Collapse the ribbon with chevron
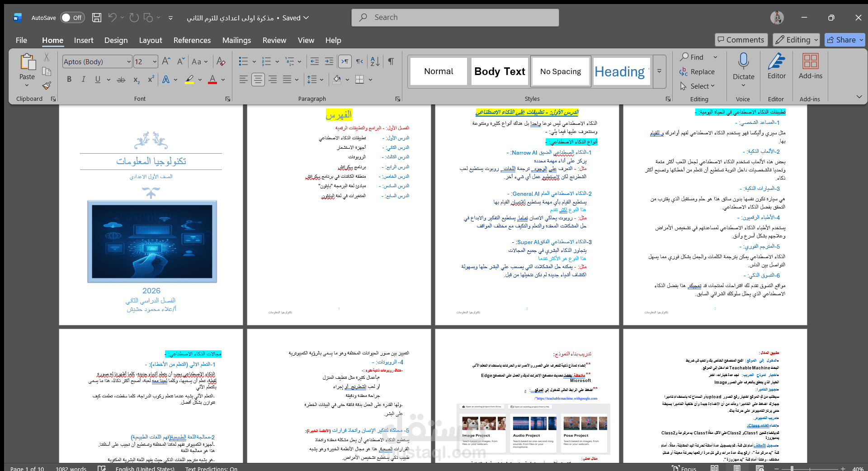 click(859, 97)
